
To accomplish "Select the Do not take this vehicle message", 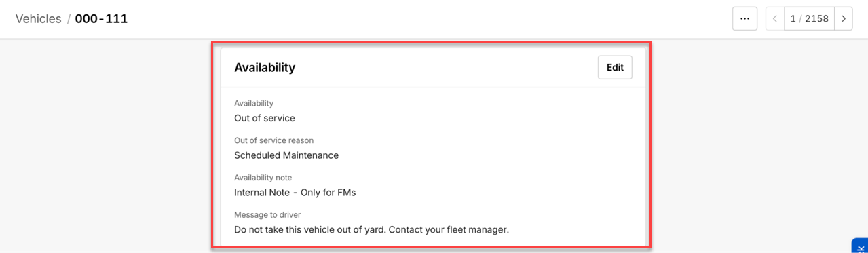I will (x=372, y=230).
